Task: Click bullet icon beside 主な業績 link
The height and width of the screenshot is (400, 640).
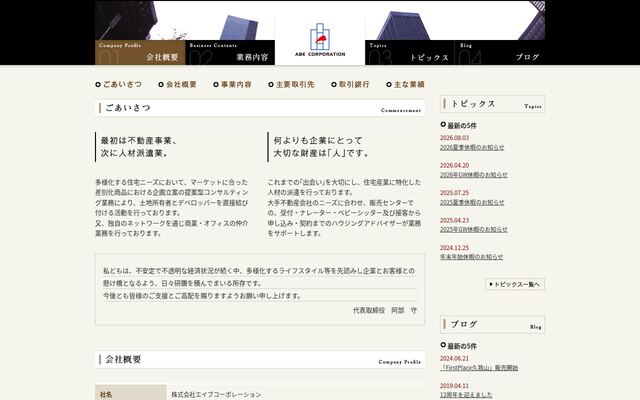Action: click(389, 84)
